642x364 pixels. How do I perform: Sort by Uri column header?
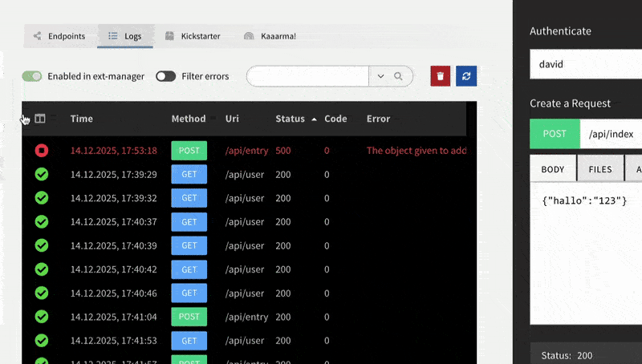(x=232, y=119)
